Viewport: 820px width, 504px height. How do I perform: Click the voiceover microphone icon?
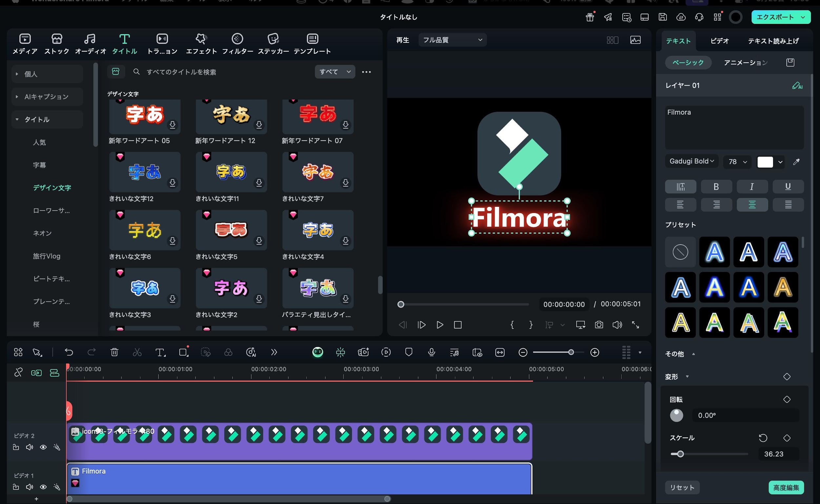click(431, 352)
